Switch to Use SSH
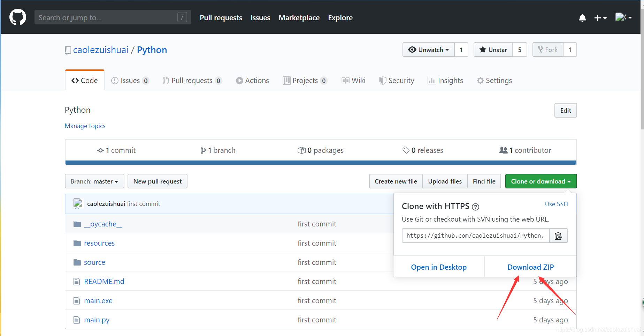This screenshot has width=644, height=336. pyautogui.click(x=556, y=204)
